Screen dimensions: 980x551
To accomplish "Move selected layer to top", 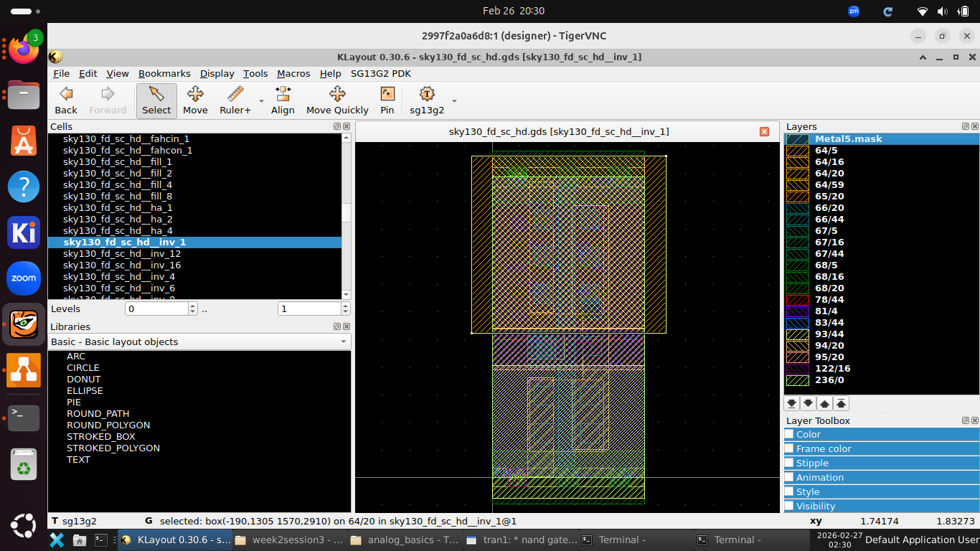I will [x=842, y=403].
